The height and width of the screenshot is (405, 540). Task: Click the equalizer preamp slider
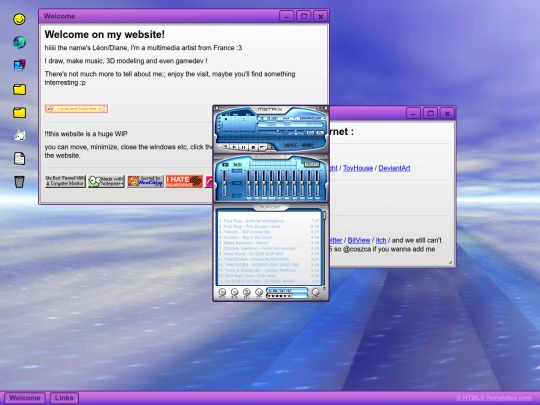click(x=224, y=183)
